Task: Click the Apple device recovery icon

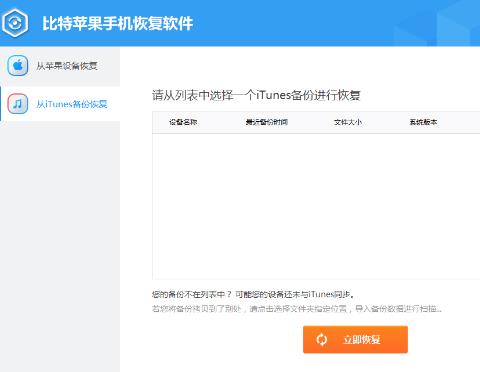Action: (x=18, y=66)
